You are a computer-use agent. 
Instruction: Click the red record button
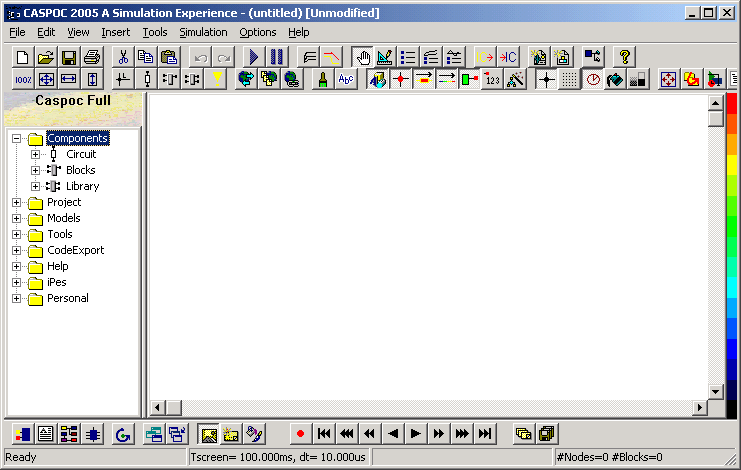pyautogui.click(x=300, y=434)
